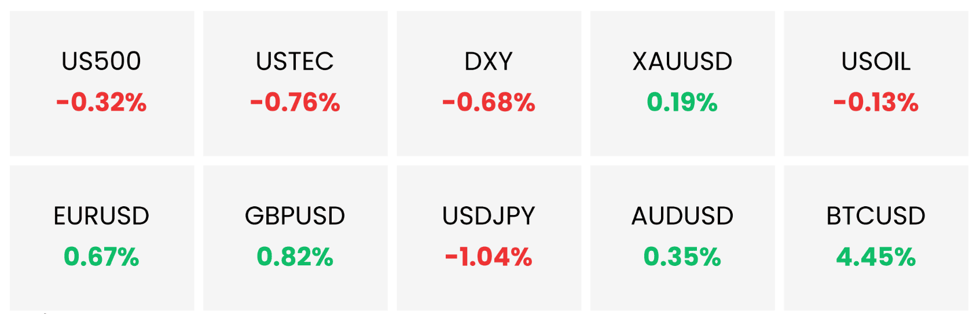
Task: Click the 0.35% gain under AUDUSD
Action: tap(682, 257)
